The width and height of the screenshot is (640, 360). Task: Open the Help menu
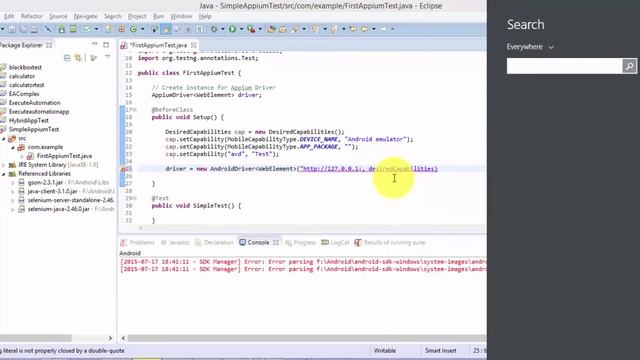tap(205, 16)
